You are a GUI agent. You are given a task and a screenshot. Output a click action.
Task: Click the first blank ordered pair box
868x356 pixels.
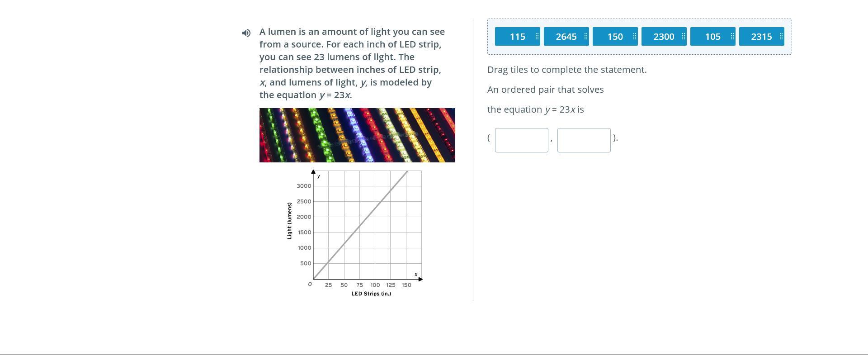click(x=521, y=140)
